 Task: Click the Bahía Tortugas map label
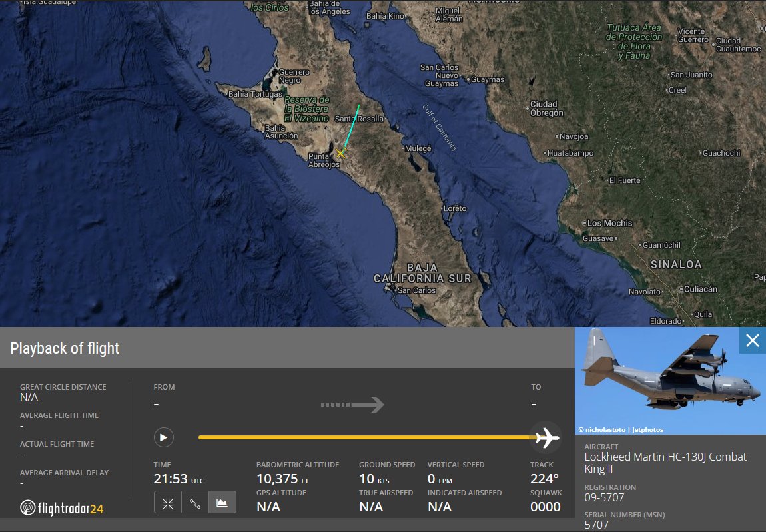tap(255, 94)
